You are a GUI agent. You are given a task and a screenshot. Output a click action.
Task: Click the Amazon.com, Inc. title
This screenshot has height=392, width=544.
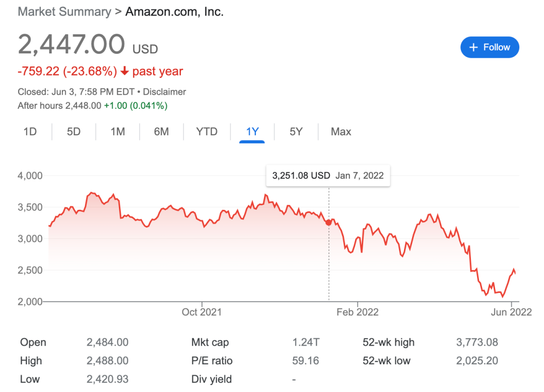click(x=174, y=12)
